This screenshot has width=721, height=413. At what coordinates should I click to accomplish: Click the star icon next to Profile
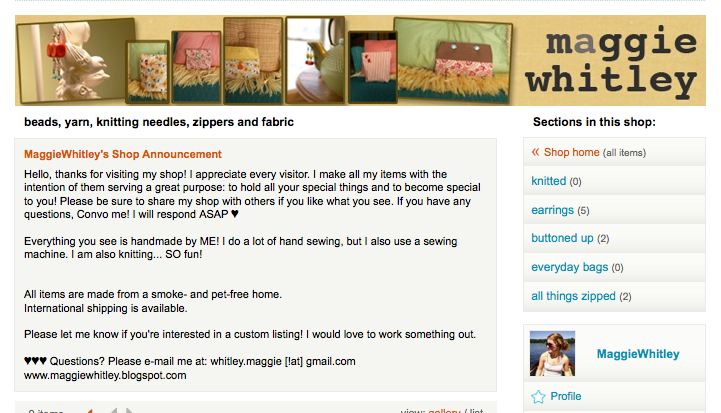coord(538,396)
